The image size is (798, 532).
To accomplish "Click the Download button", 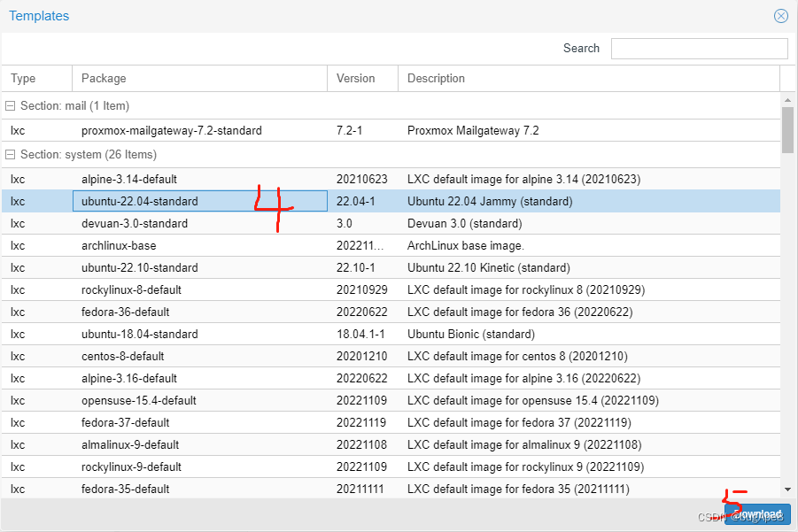I will (758, 514).
